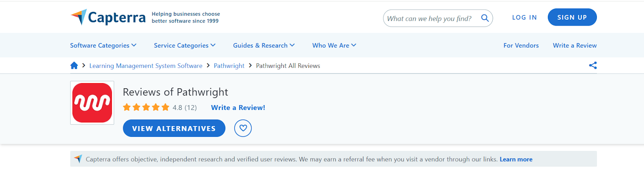Image resolution: width=644 pixels, height=173 pixels.
Task: Click the Capterra arrow icon in disclosure banner
Action: (78, 159)
